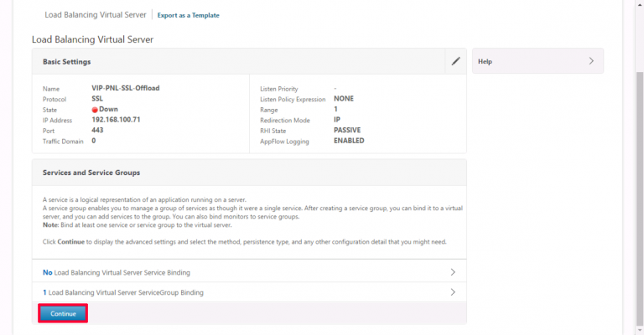Image resolution: width=644 pixels, height=335 pixels.
Task: Click the scrollbar down arrow
Action: click(640, 331)
